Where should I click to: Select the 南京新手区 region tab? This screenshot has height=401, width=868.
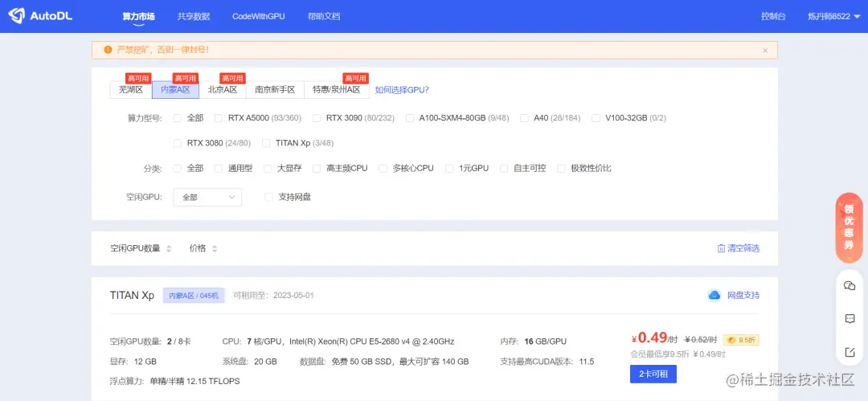[x=275, y=89]
